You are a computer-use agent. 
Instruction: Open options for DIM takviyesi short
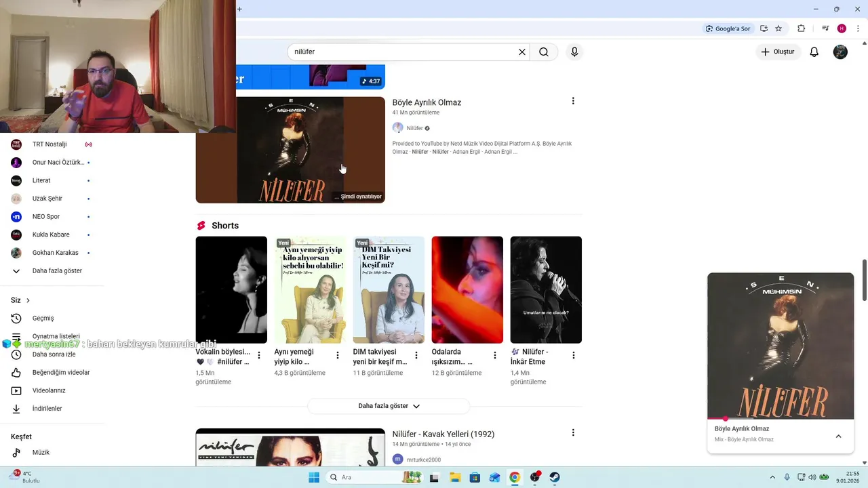coord(416,355)
